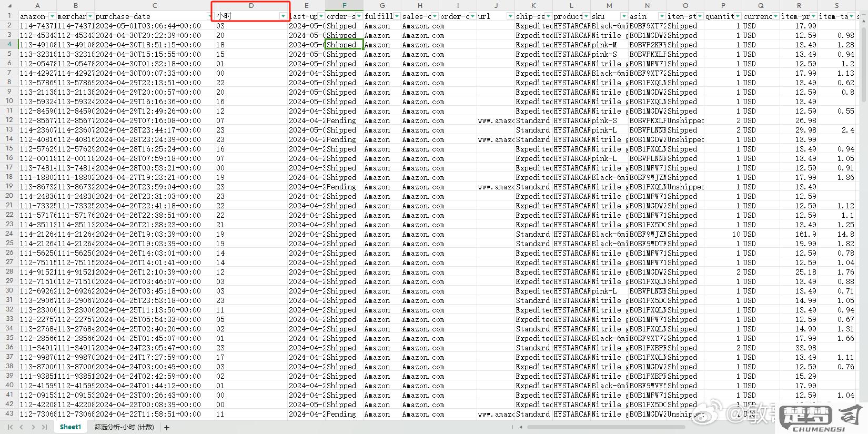Open ship-se column filter dropdown

click(548, 16)
